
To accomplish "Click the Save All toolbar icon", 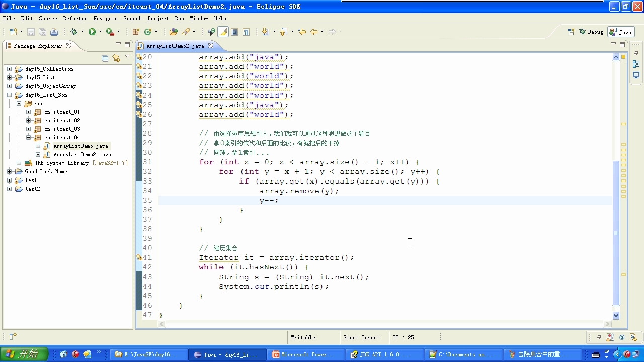I will pos(42,32).
